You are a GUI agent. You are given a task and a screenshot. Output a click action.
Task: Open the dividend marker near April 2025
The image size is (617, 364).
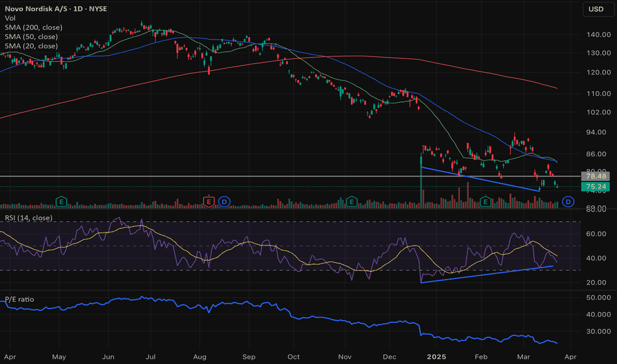tap(568, 202)
